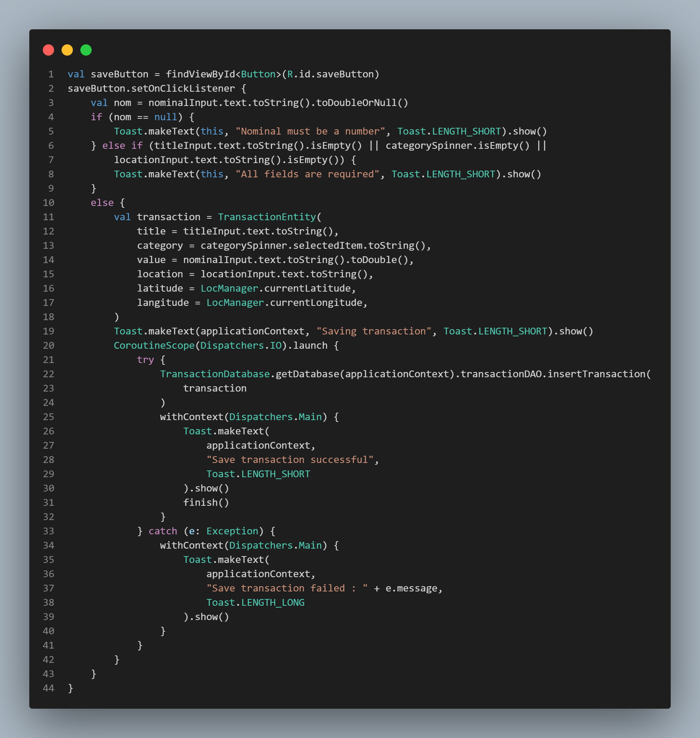This screenshot has height=738, width=700.
Task: Click 'Dispatchers.IO' on line 20
Action: 241,346
